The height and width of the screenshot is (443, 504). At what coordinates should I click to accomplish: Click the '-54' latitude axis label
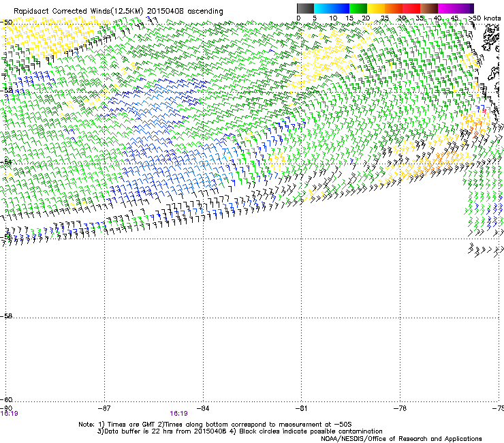click(6, 162)
